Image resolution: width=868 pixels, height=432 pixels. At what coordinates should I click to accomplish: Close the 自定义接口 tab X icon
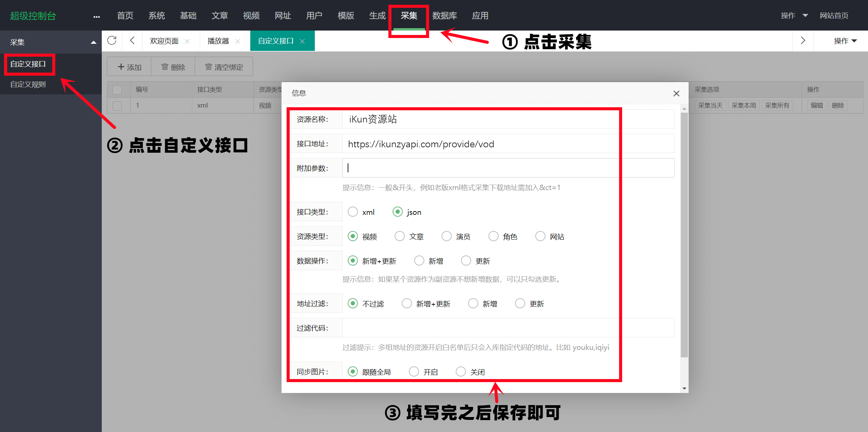pos(302,41)
